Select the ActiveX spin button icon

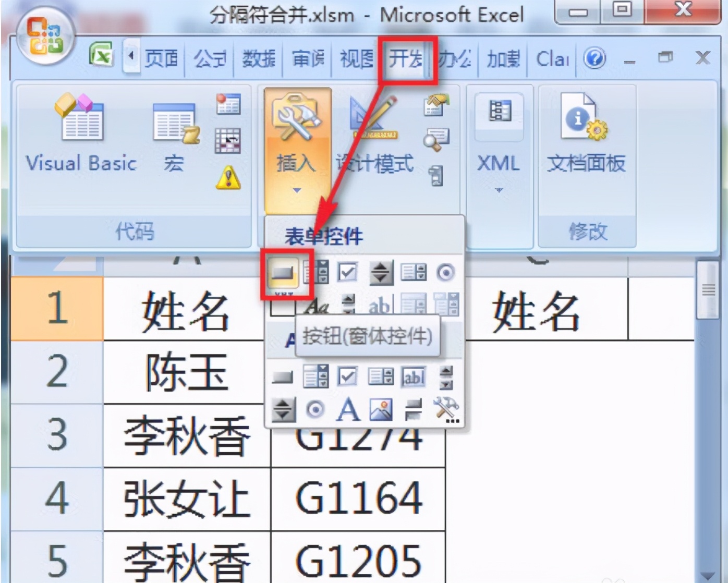point(283,410)
